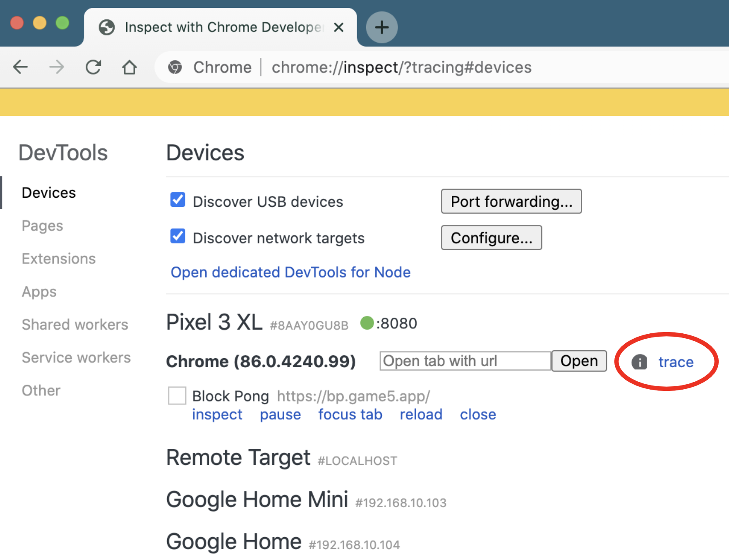Select the Inspect with Chrome Developer tab
729x560 pixels.
click(x=221, y=27)
